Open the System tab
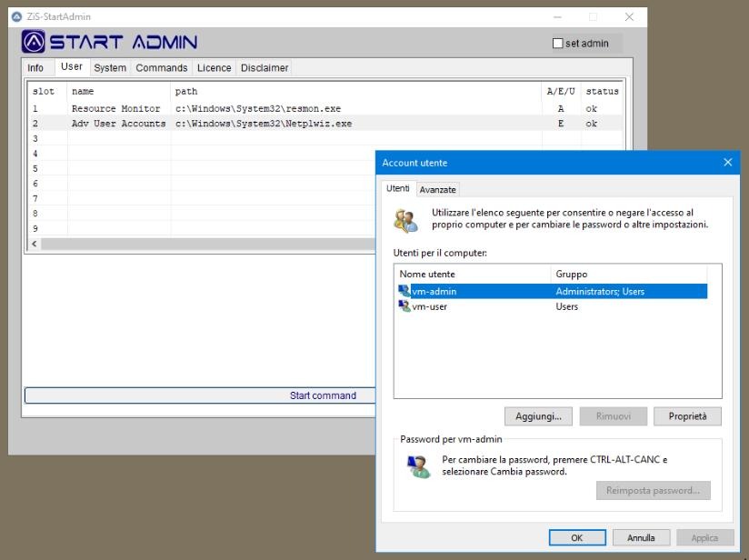The image size is (749, 560). point(110,68)
